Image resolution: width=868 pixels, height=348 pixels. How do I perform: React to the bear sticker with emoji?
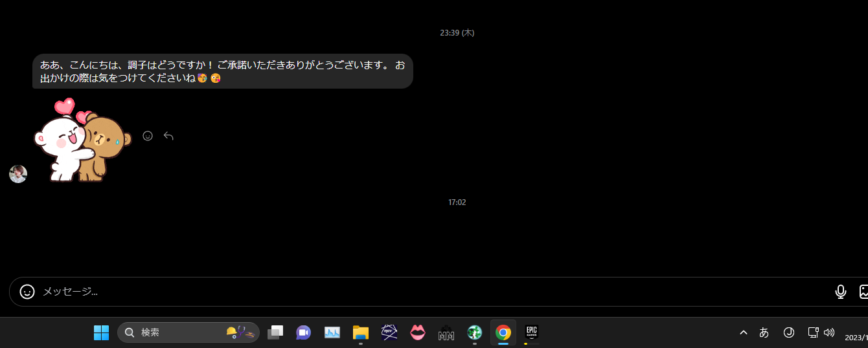(x=148, y=136)
